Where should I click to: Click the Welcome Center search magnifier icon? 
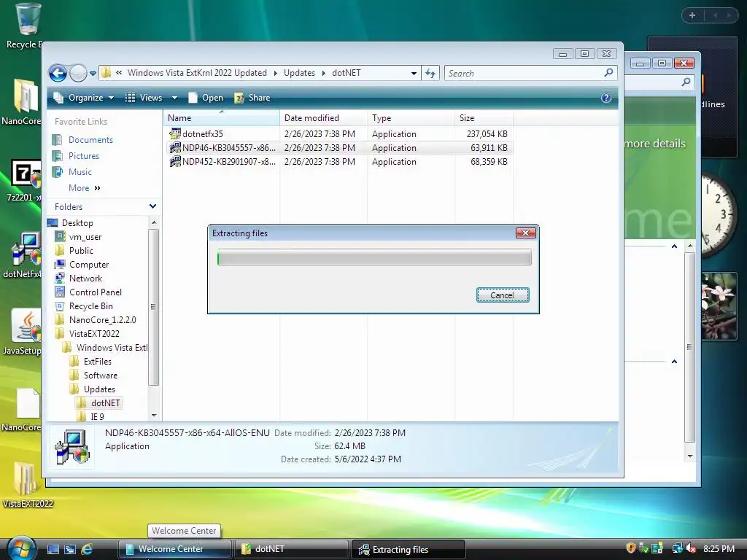pyautogui.click(x=686, y=82)
